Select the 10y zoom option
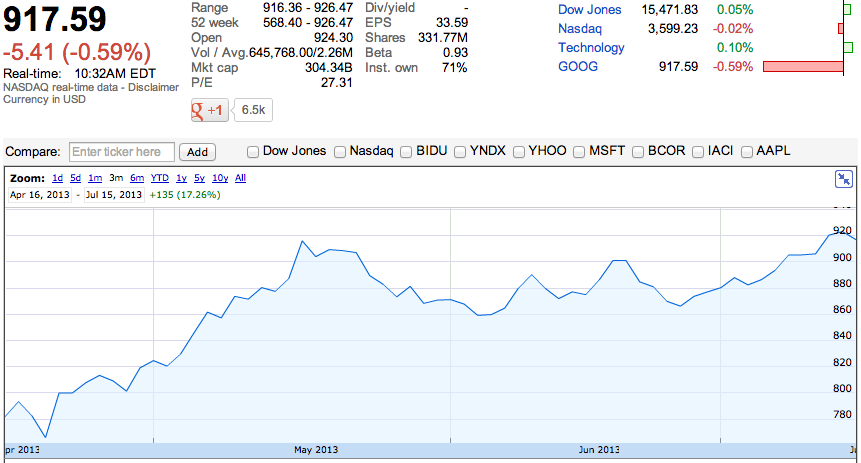The height and width of the screenshot is (463, 861). 220,178
